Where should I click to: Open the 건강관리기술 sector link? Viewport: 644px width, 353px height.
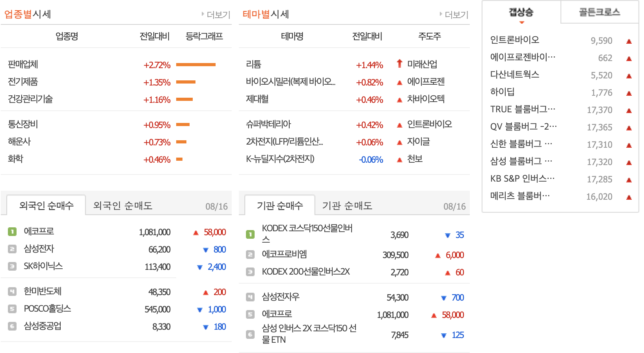tap(30, 99)
